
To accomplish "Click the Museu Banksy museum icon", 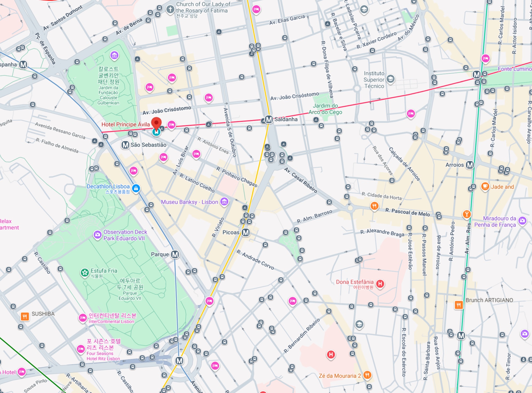I will point(224,202).
